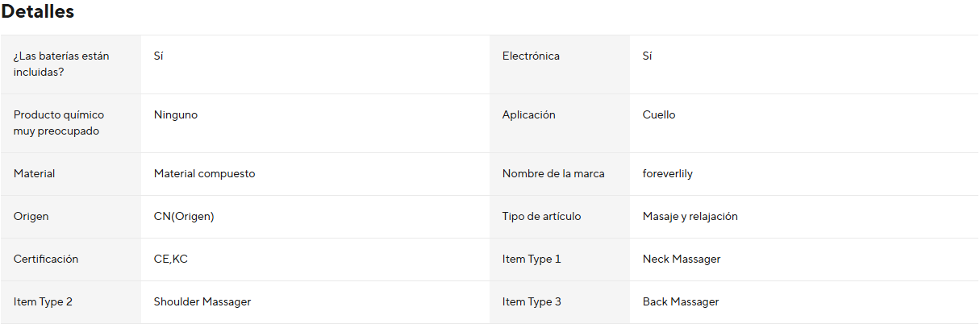Image resolution: width=980 pixels, height=328 pixels.
Task: Select the 'foreverlily' brand name
Action: pos(668,174)
